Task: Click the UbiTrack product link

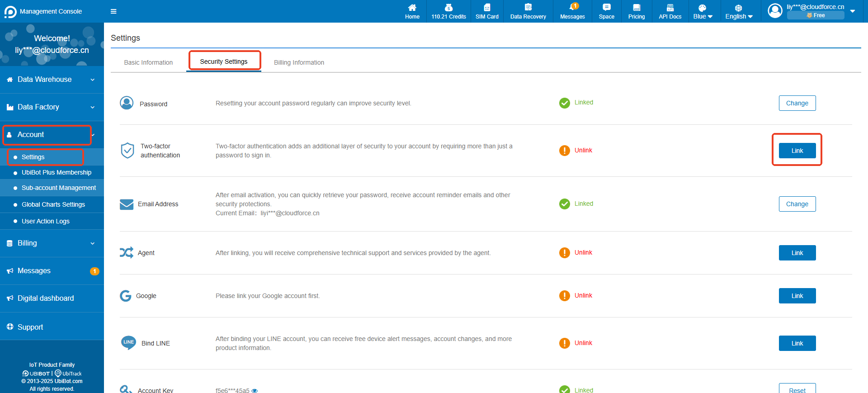Action: (x=68, y=374)
